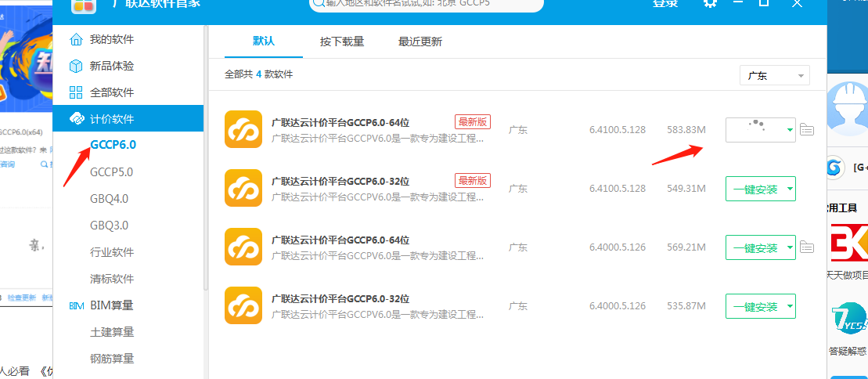Click title 广联达云计价平台GCCP6.0-32位 version 6.4000.5.126
Image resolution: width=868 pixels, height=379 pixels.
340,298
